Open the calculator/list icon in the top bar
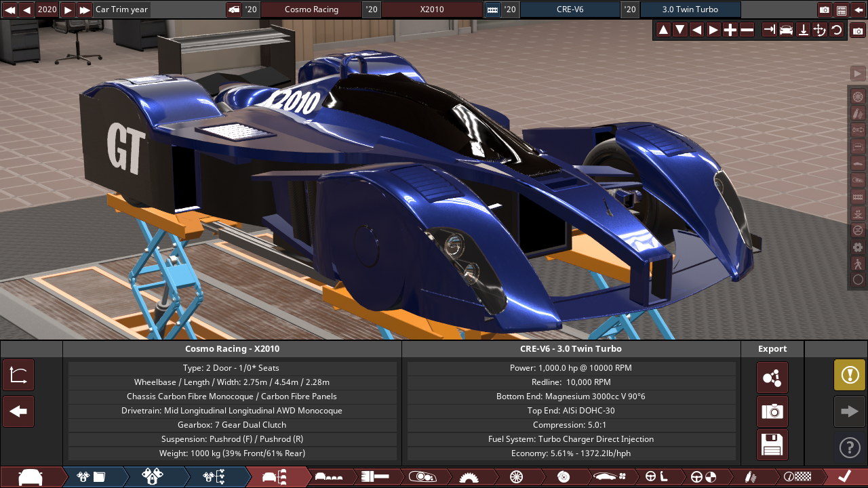 pos(842,9)
